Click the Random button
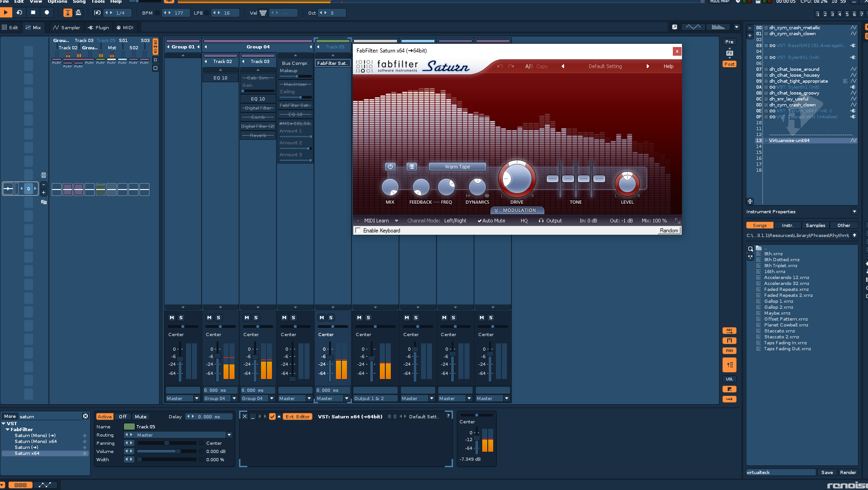Viewport: 868px width, 490px height. click(x=669, y=231)
